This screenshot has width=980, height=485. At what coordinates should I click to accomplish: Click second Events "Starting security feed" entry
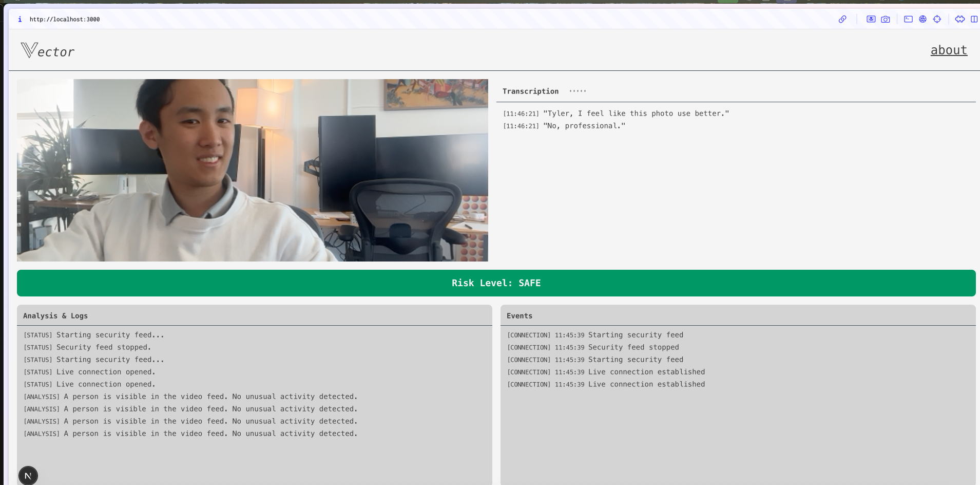(595, 360)
